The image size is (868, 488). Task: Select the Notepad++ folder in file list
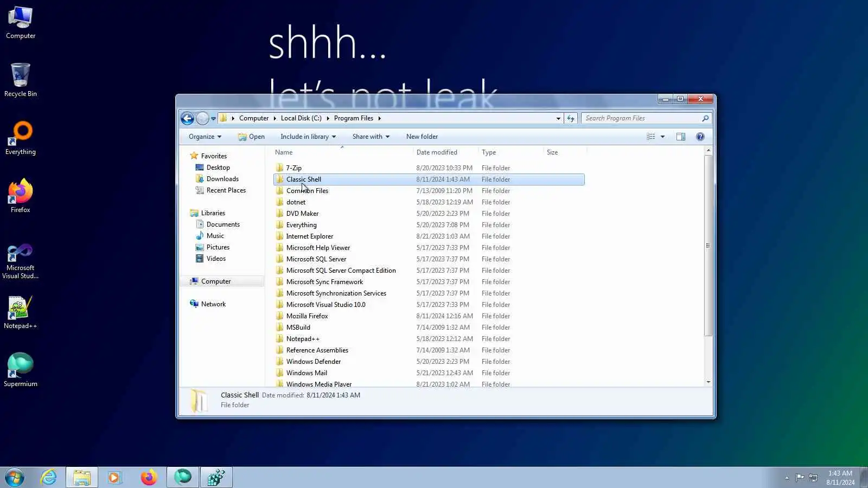click(x=429, y=339)
